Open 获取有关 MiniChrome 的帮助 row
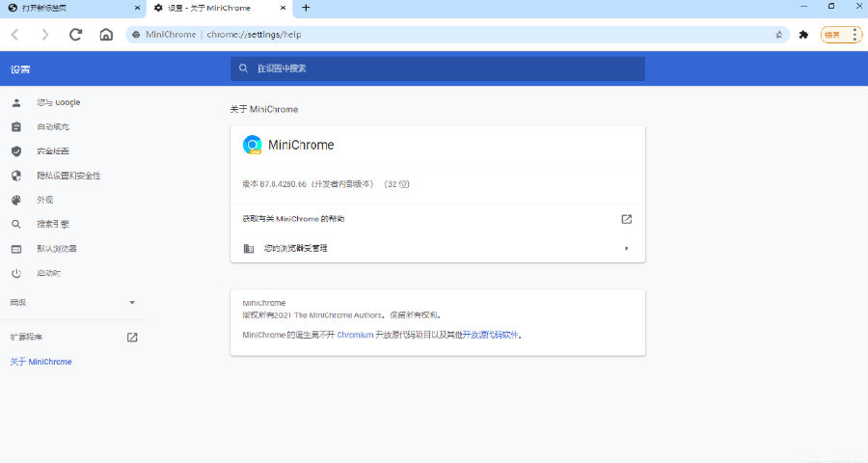 (x=438, y=219)
